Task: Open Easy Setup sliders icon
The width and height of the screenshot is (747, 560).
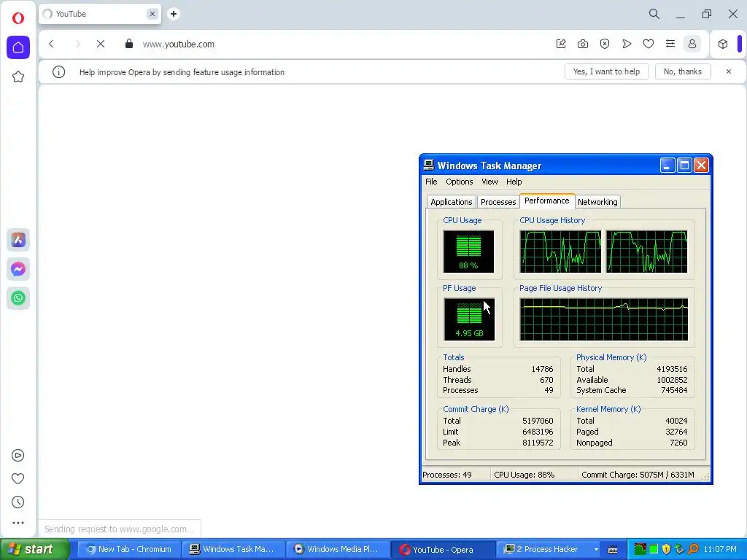Action: tap(670, 44)
